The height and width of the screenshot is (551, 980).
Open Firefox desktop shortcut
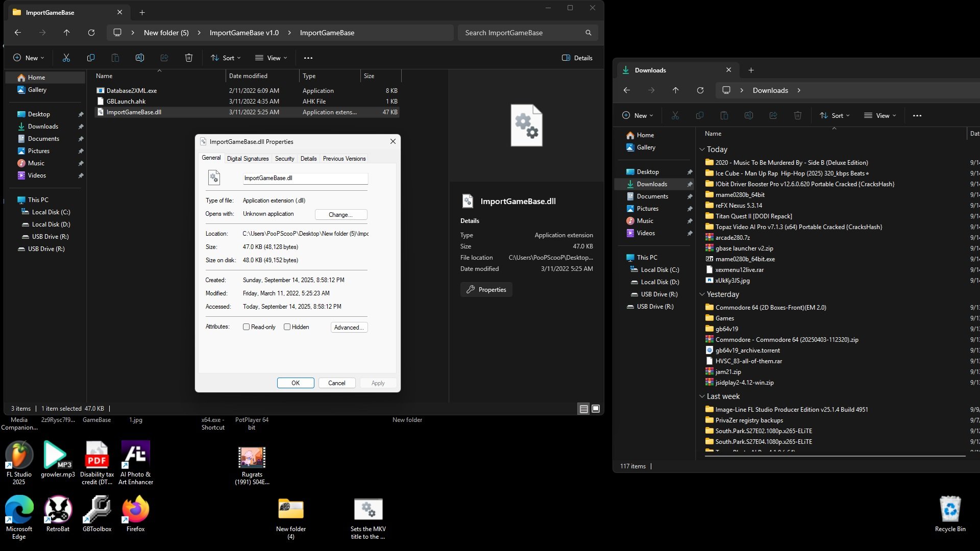[x=136, y=514]
